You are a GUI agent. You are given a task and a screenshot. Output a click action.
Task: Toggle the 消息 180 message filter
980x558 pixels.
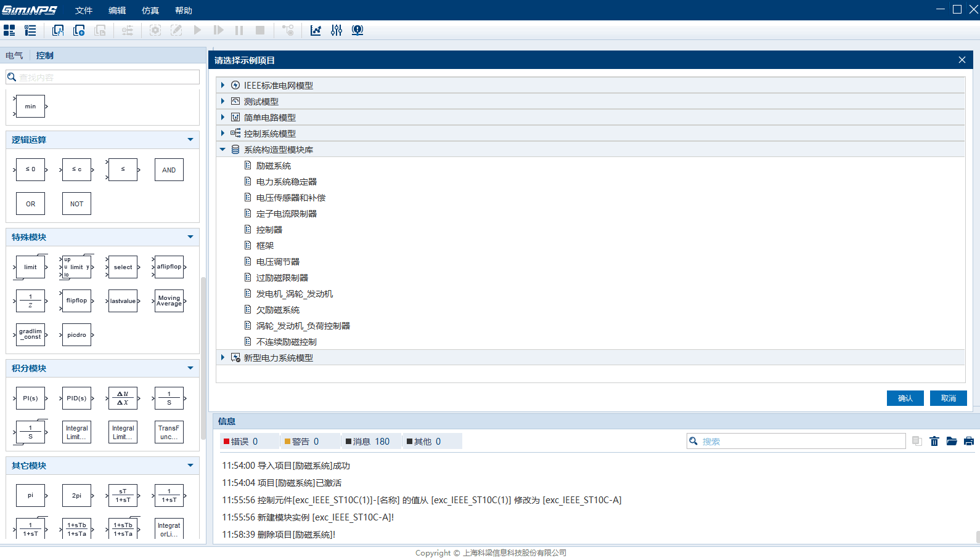point(368,441)
